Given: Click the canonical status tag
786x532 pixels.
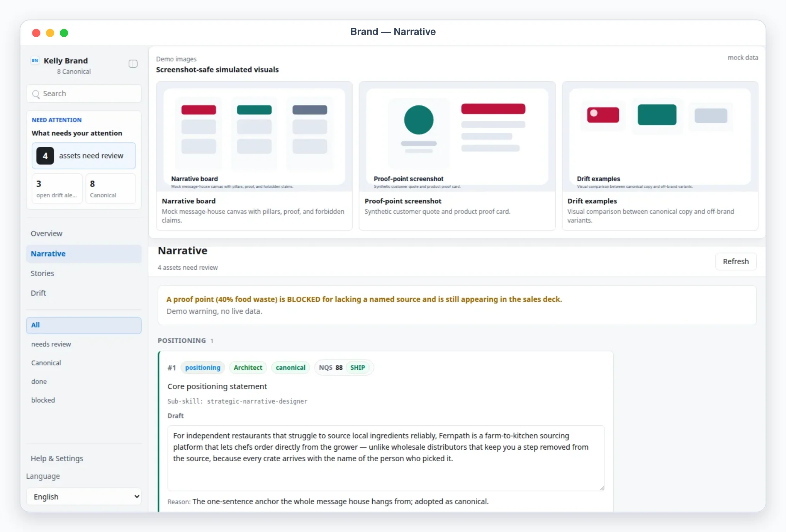Looking at the screenshot, I should click(290, 367).
